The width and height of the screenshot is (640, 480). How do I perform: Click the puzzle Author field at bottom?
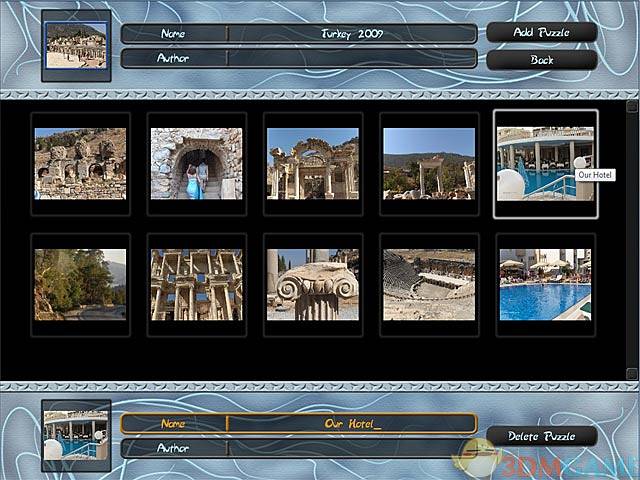click(351, 448)
